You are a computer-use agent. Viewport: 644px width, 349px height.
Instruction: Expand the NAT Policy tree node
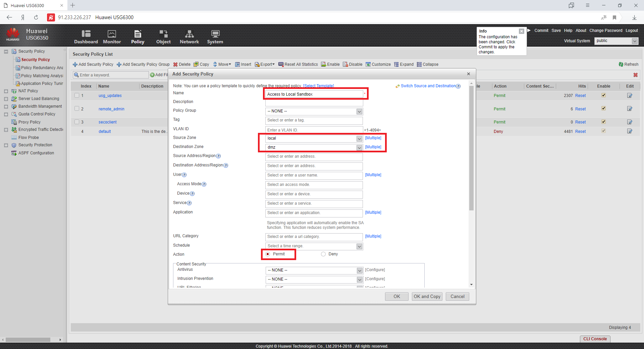[6, 91]
